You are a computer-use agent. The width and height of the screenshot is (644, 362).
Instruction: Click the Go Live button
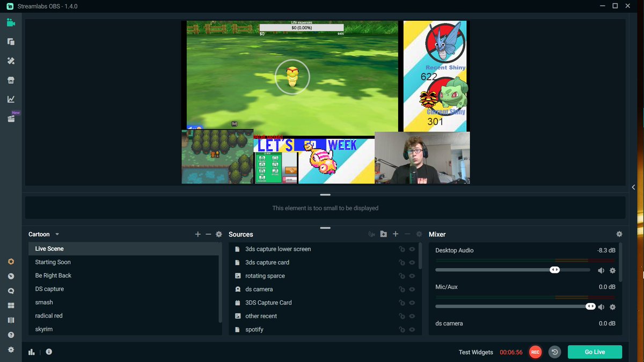[x=595, y=352]
